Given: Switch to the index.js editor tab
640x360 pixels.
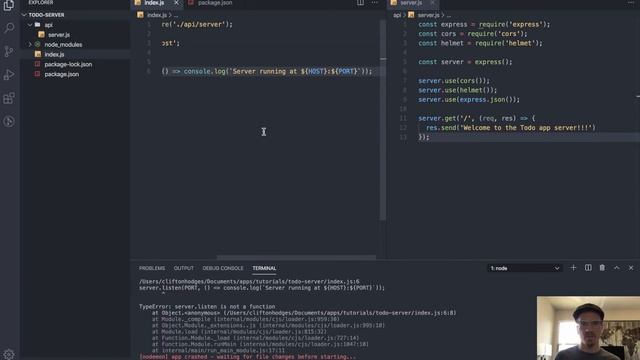Looking at the screenshot, I should point(154,3).
